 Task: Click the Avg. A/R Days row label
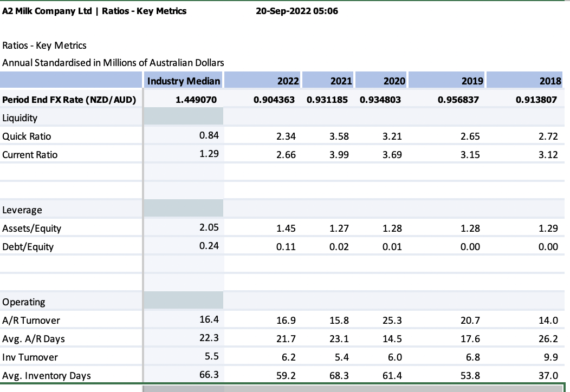34,339
